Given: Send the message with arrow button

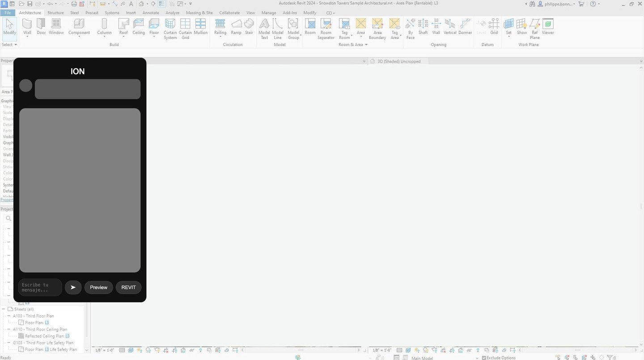Looking at the screenshot, I should [x=73, y=287].
